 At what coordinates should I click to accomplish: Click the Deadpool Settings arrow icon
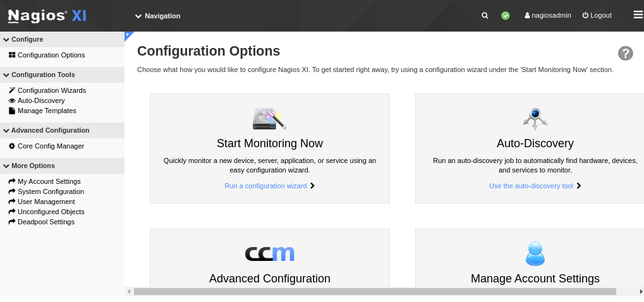click(12, 222)
